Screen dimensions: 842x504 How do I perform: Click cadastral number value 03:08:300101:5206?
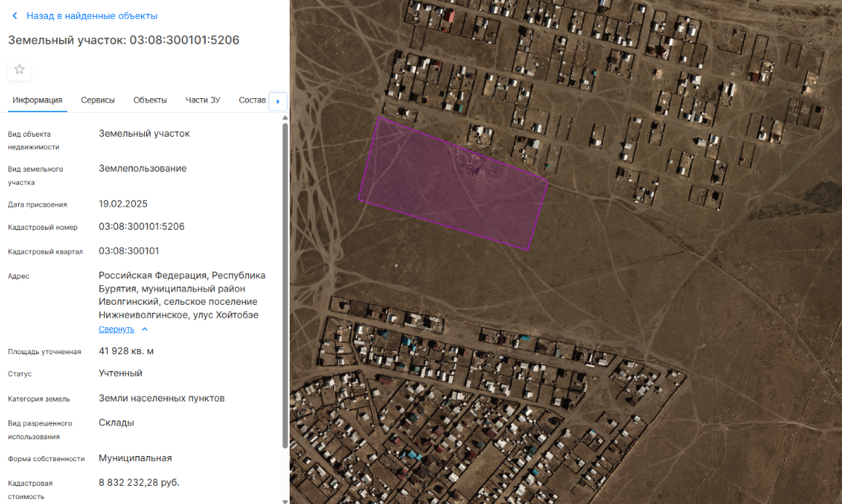(142, 226)
